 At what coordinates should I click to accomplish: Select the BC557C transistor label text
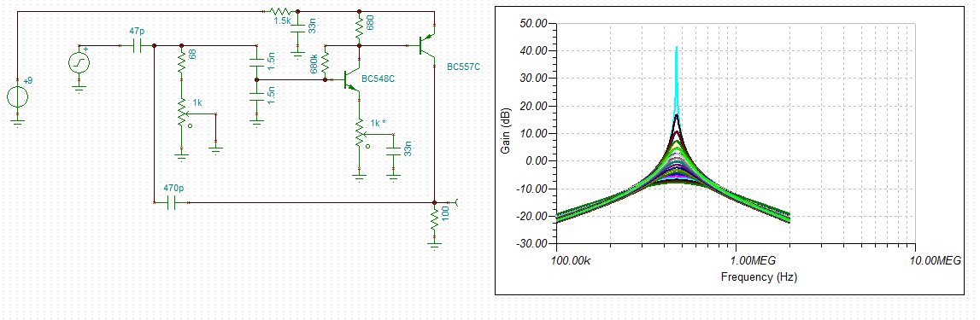point(463,66)
